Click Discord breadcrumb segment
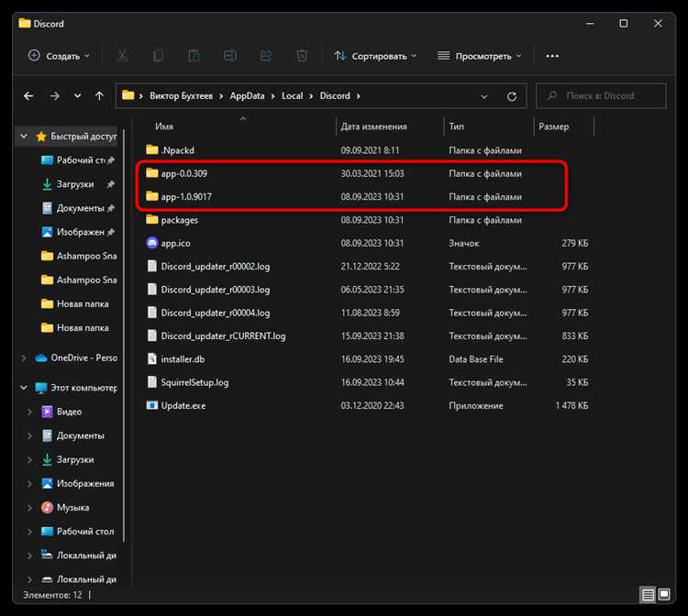 coord(335,96)
